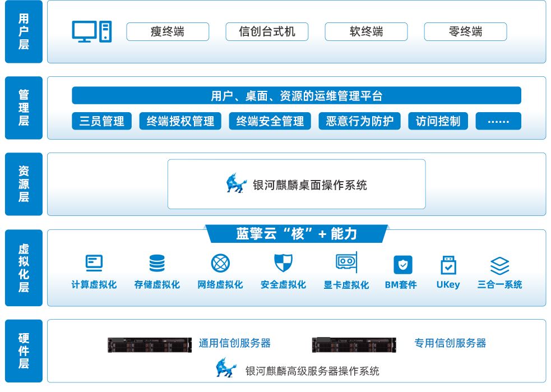
Task: Click the 银河麒麟桌面操作系统 box
Action: pos(297,185)
